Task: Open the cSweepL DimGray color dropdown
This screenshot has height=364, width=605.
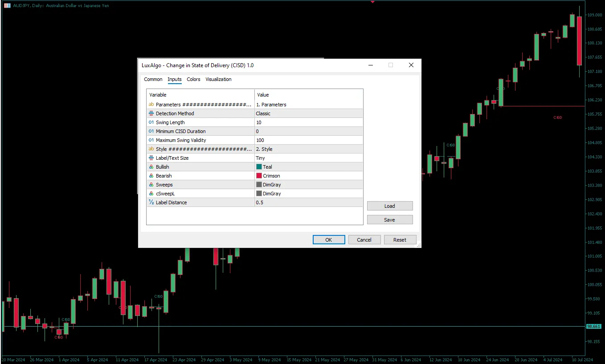Action: 308,194
